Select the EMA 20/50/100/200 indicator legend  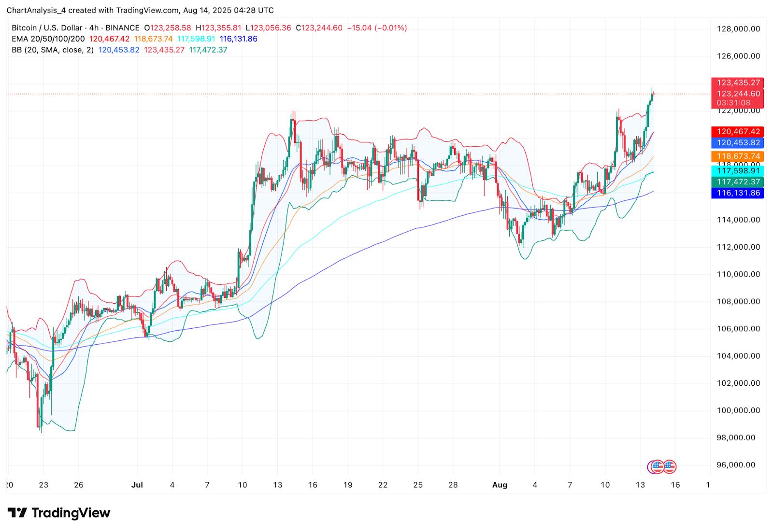point(48,39)
